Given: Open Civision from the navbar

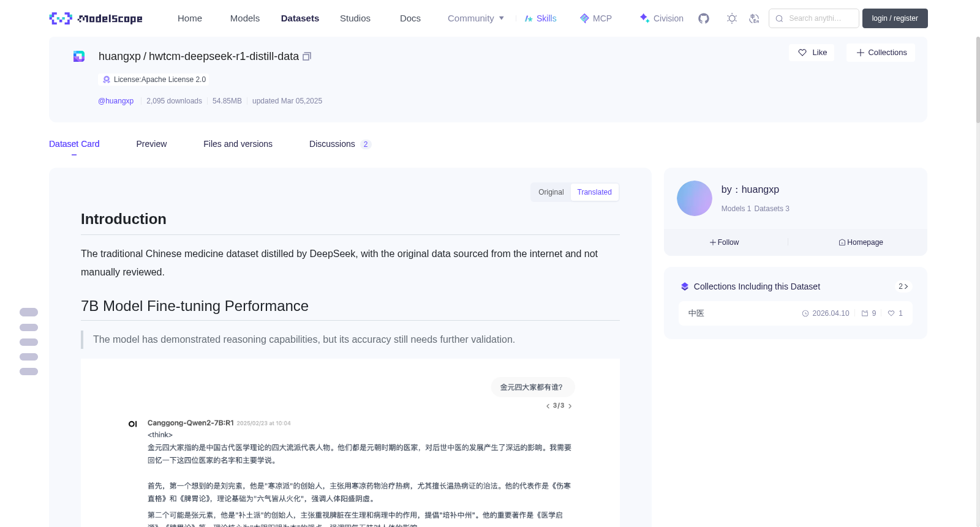Looking at the screenshot, I should pyautogui.click(x=661, y=18).
